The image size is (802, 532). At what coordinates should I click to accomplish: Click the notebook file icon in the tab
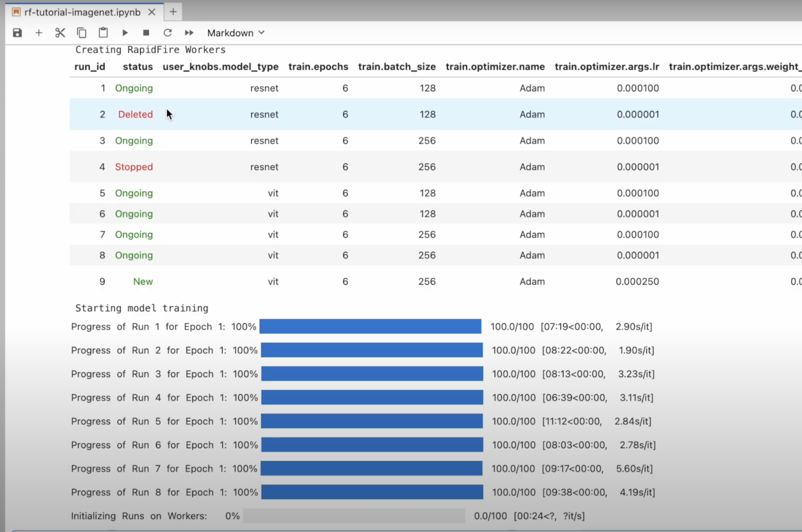click(x=16, y=12)
